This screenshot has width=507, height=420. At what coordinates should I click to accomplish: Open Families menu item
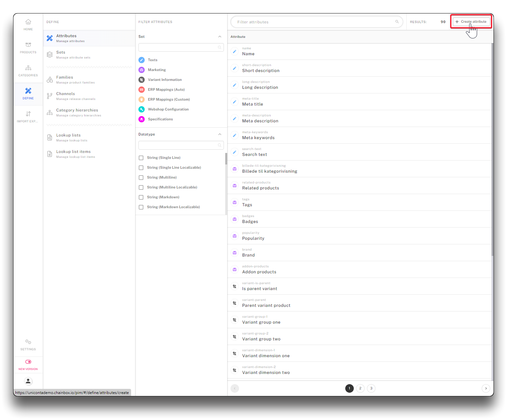click(89, 80)
